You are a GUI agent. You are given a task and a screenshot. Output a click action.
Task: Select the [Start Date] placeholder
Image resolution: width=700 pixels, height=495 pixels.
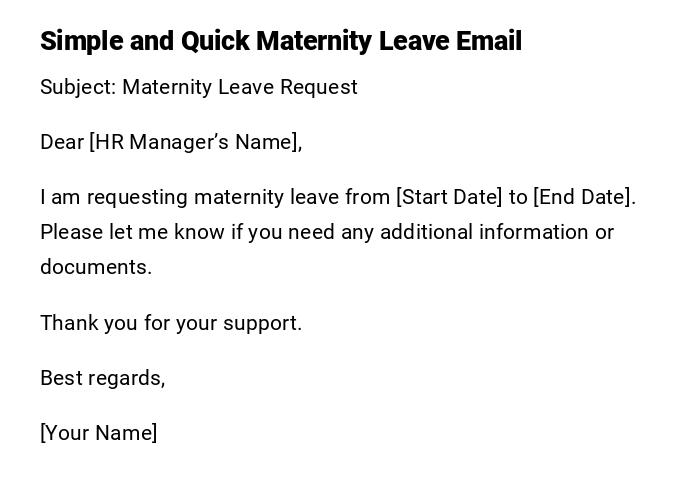click(449, 197)
